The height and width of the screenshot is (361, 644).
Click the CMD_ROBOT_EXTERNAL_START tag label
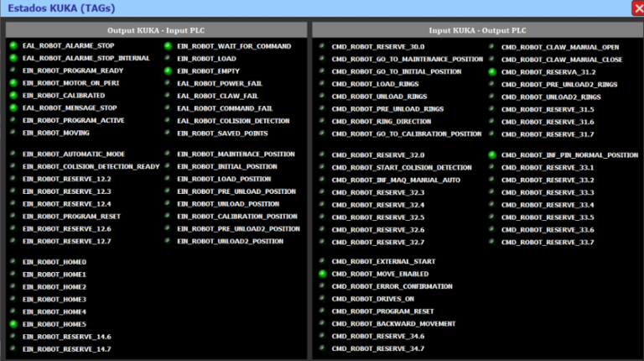[383, 261]
